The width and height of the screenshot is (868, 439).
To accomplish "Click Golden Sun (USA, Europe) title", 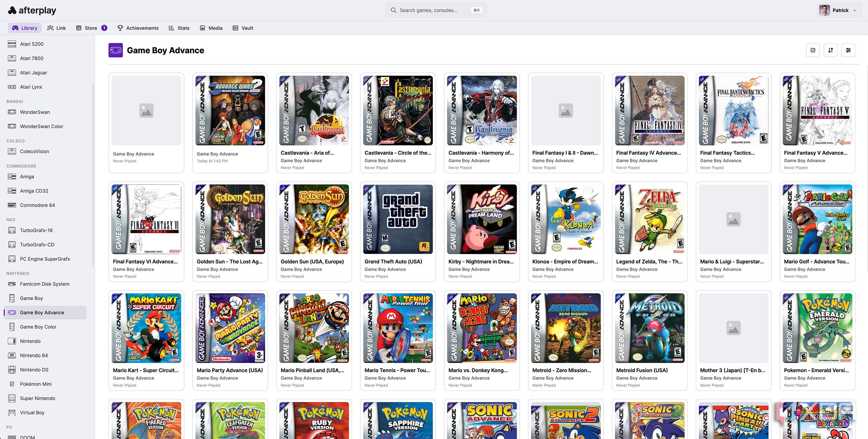I will tap(312, 262).
